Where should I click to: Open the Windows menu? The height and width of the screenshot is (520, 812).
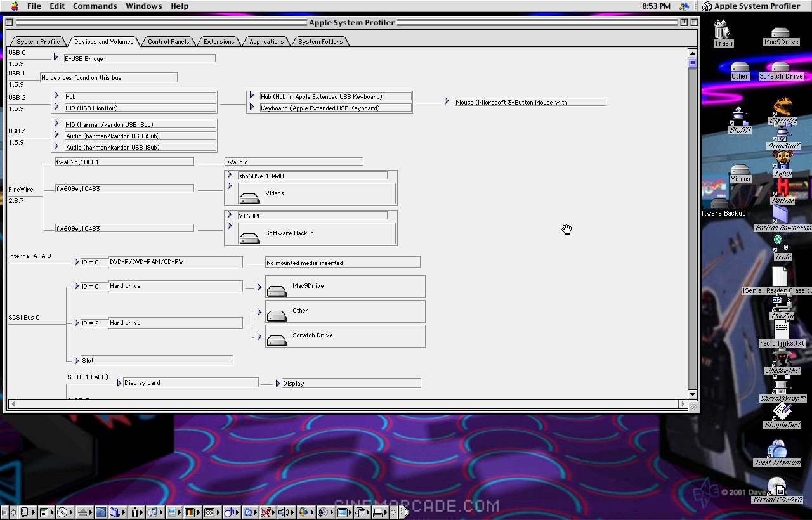tap(143, 6)
